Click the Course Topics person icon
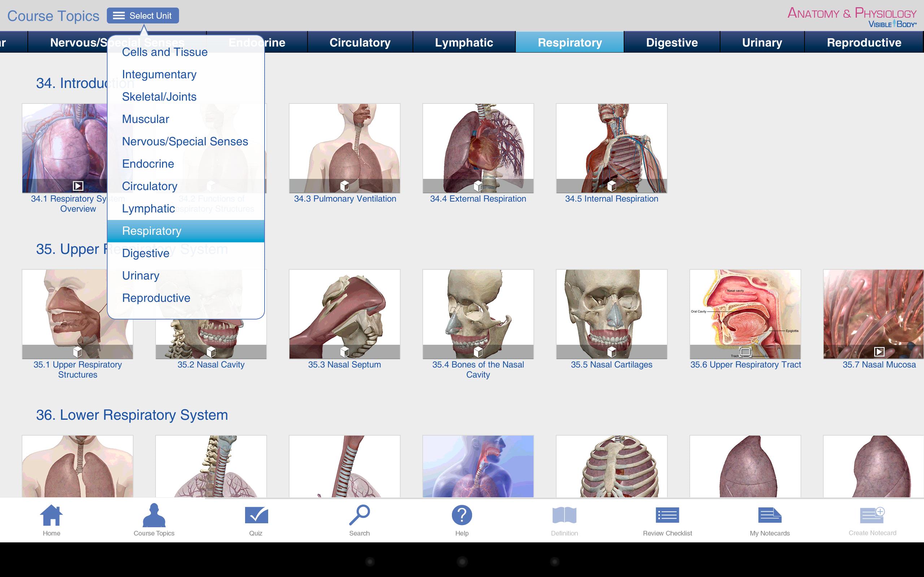924x577 pixels. pos(154,515)
